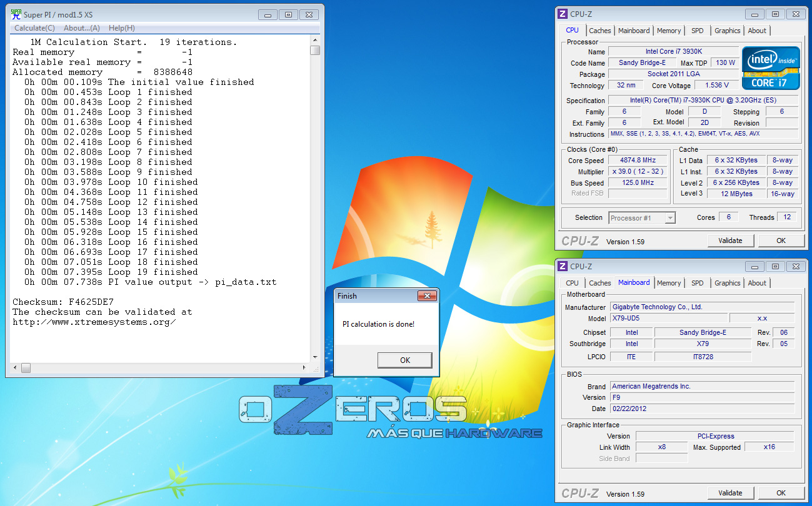
Task: Click manufacturer field Gigabyte Technology Co., Ltd.
Action: (x=701, y=307)
